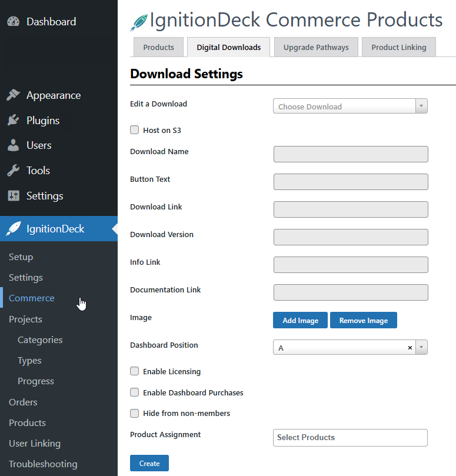This screenshot has width=456, height=476.
Task: Focus the Info Link input field
Action: pyautogui.click(x=351, y=265)
